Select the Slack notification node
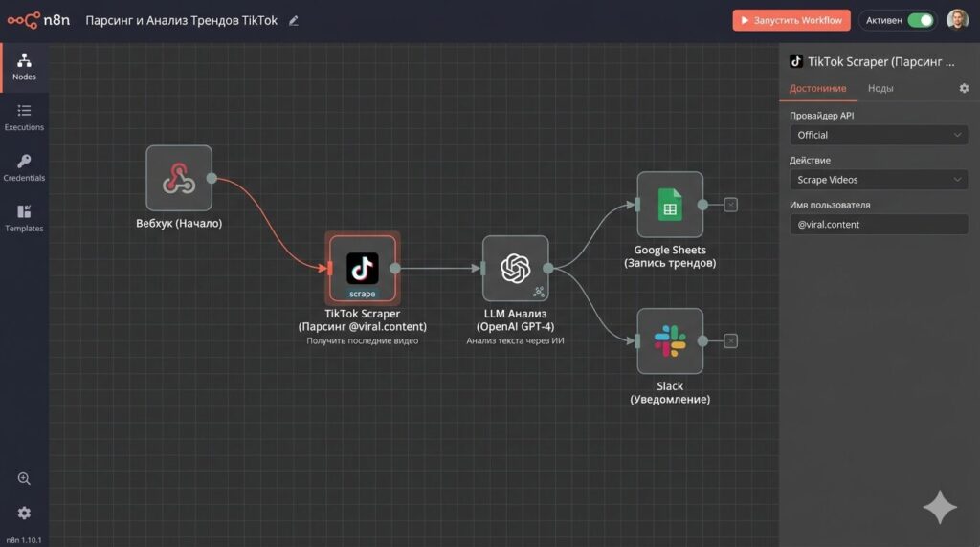 pos(670,341)
